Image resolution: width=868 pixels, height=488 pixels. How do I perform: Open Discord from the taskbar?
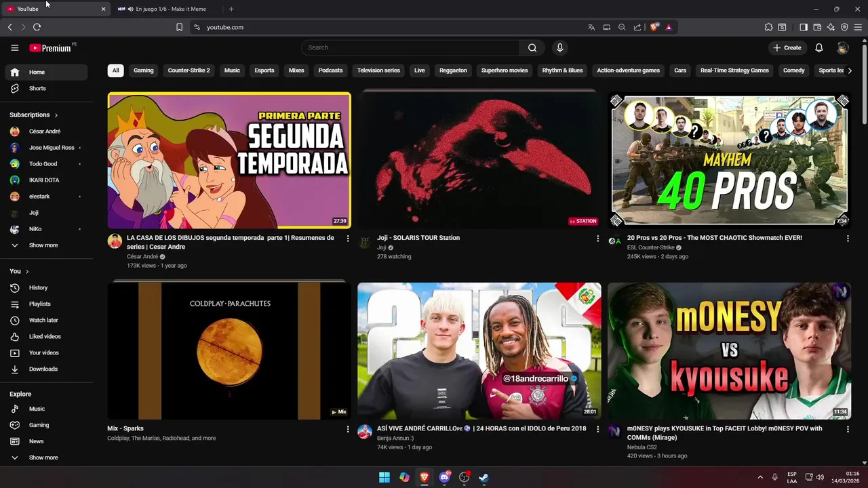point(444,477)
